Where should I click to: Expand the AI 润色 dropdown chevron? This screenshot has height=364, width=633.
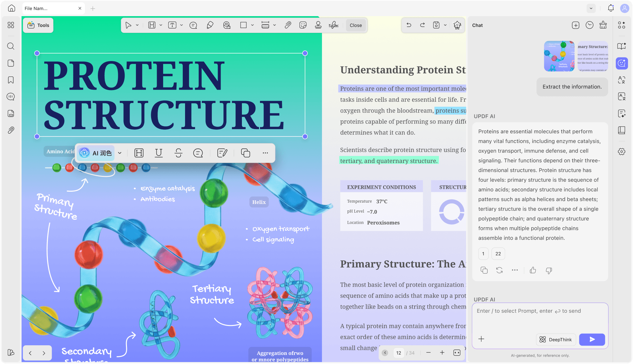pyautogui.click(x=120, y=153)
